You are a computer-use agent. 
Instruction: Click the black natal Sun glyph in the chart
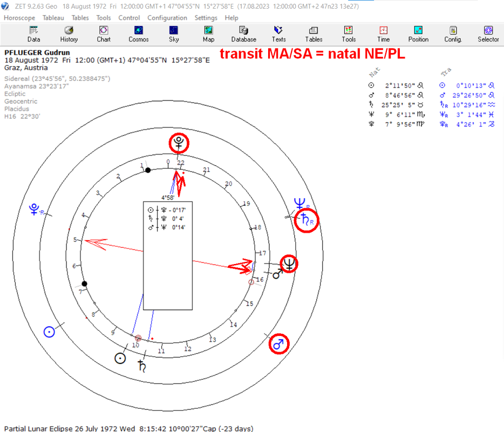(120, 358)
